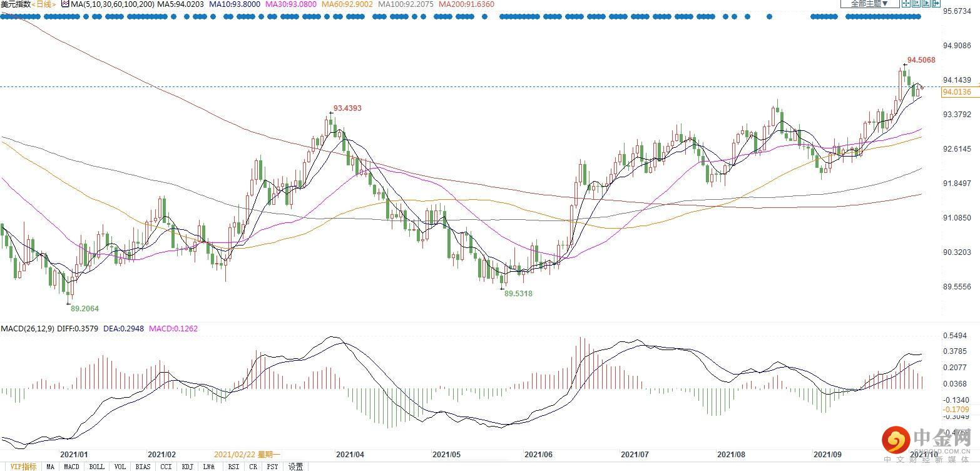Click the 93.3792 price axis label

pyautogui.click(x=957, y=115)
